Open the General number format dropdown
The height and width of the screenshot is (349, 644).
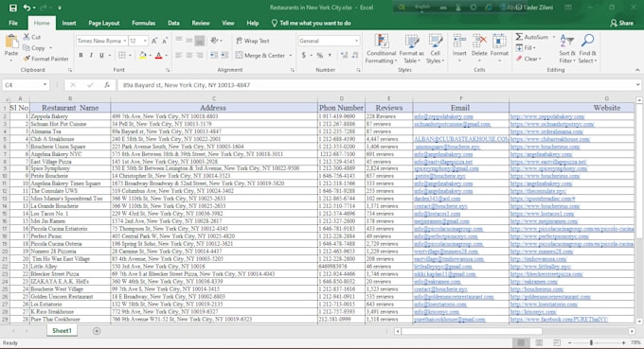[356, 41]
